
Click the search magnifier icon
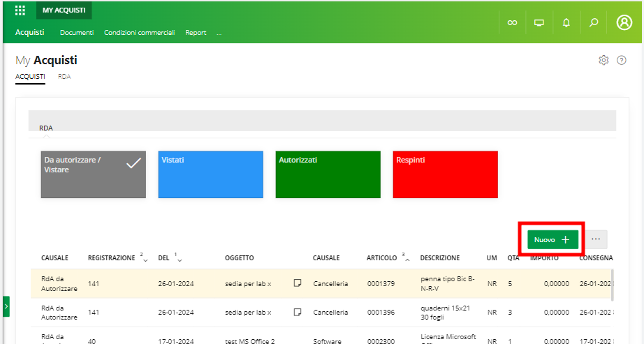pyautogui.click(x=594, y=22)
